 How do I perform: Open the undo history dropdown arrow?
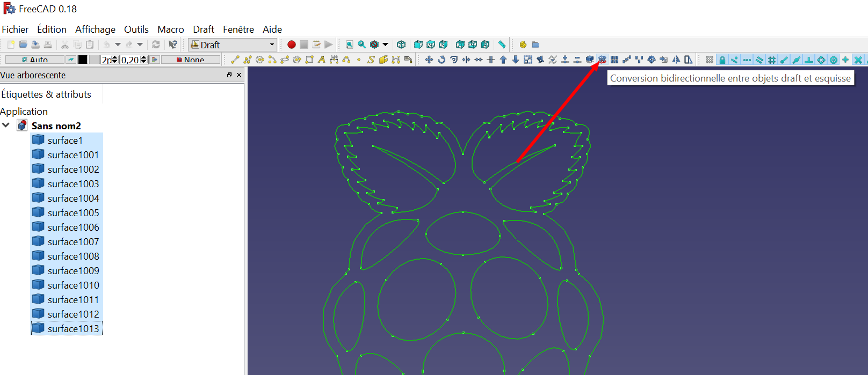(118, 45)
